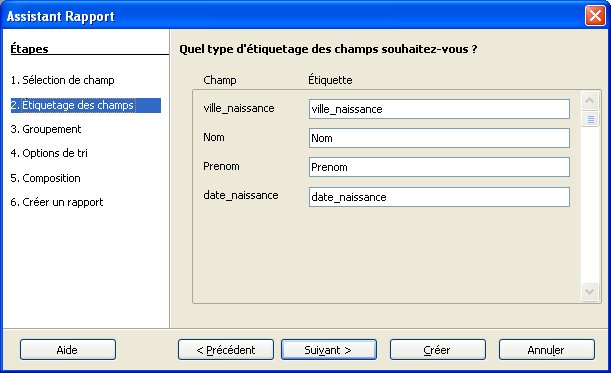Click the Champ column header text
The image size is (611, 373).
tap(220, 80)
